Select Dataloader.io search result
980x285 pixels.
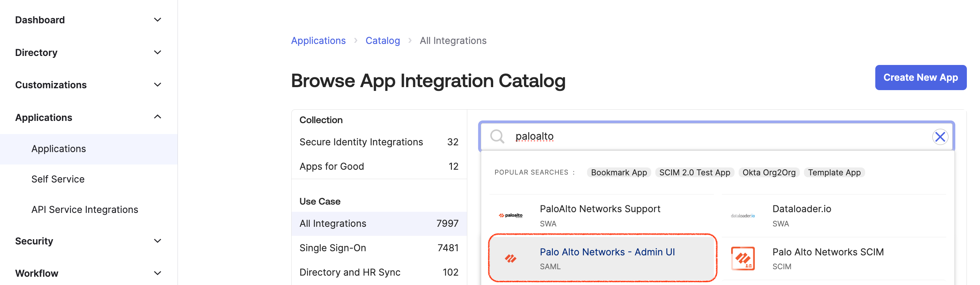834,216
